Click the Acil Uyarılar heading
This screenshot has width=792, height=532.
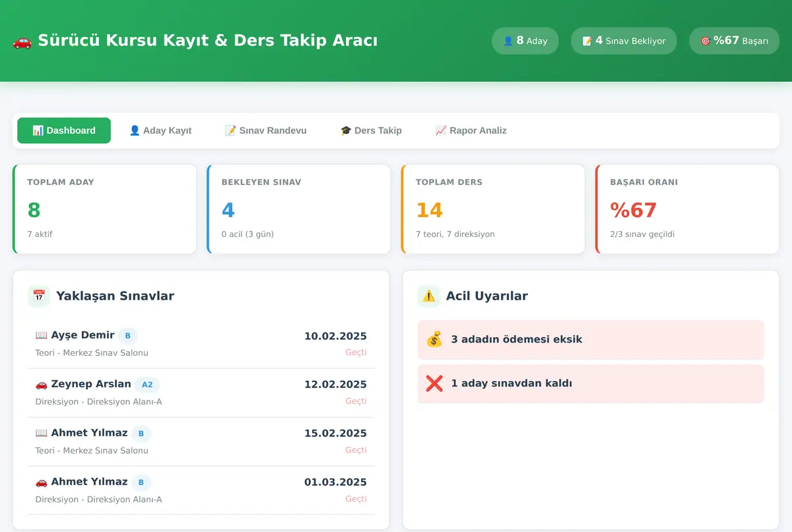click(x=487, y=296)
